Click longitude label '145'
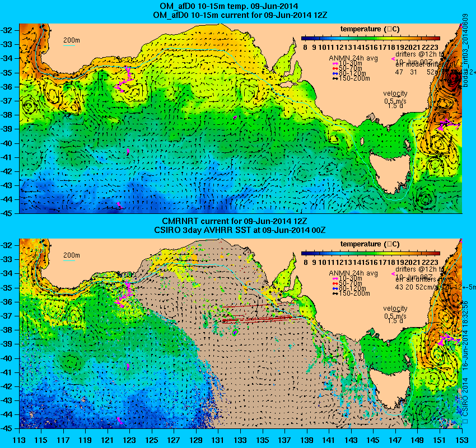The width and height of the screenshot is (476, 448). (x=374, y=440)
